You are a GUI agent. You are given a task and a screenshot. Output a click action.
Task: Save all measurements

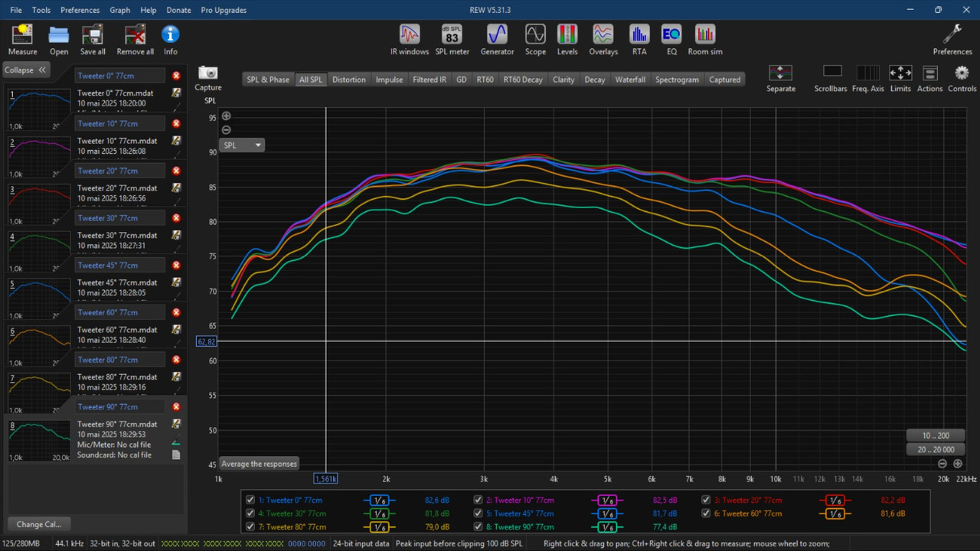point(93,40)
